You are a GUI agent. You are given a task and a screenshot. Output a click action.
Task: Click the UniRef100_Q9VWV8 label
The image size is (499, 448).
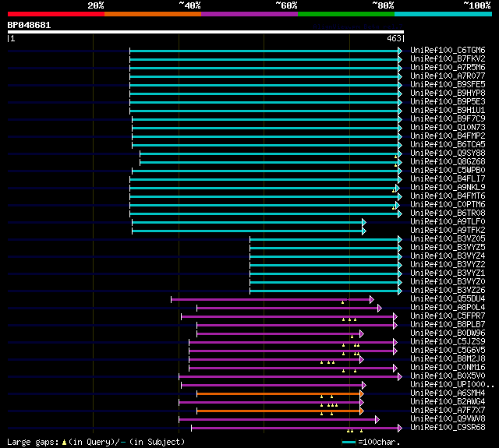coord(448,419)
